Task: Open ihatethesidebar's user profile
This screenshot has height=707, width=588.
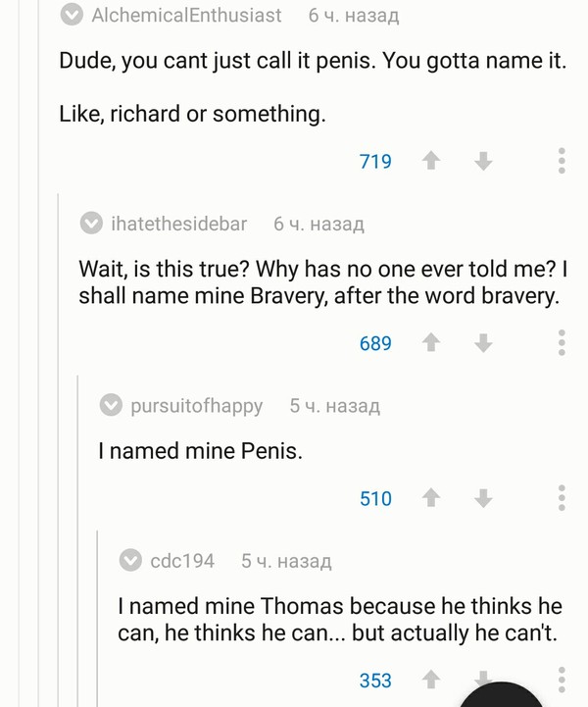Action: tap(178, 225)
